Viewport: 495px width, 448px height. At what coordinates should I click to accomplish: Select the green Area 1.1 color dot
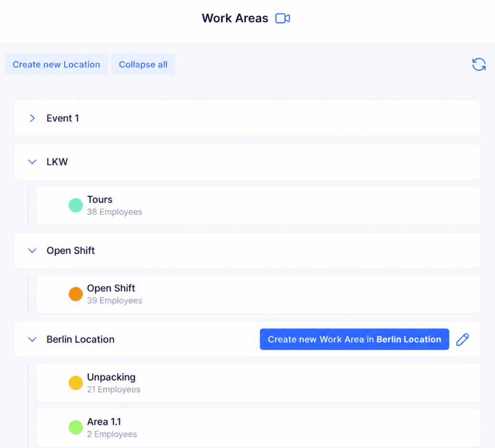coord(76,427)
